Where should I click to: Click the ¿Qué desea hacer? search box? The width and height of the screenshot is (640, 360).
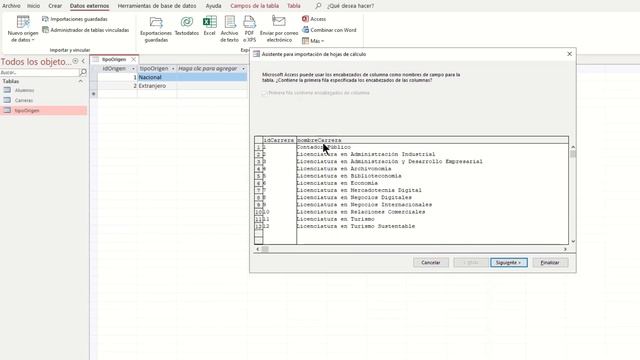350,6
